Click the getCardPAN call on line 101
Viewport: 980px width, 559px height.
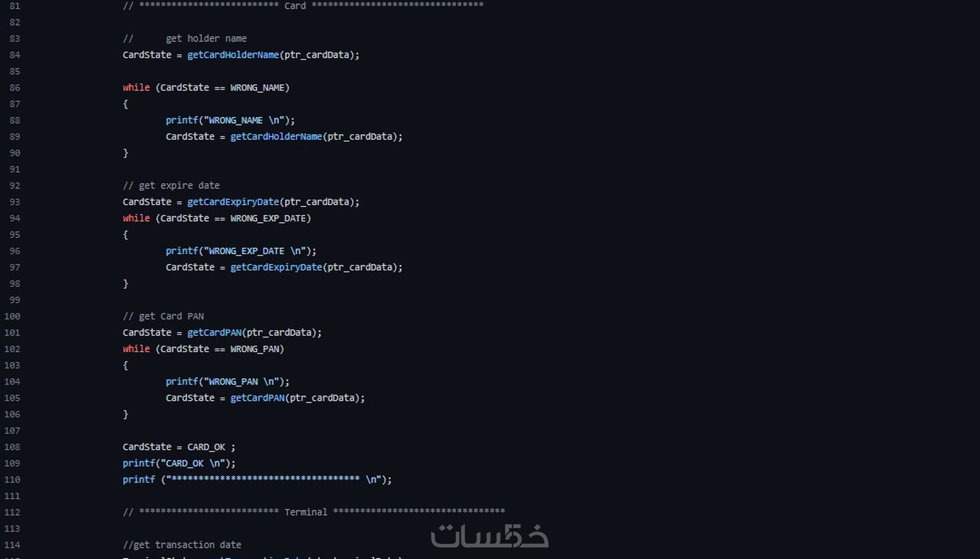(x=214, y=333)
